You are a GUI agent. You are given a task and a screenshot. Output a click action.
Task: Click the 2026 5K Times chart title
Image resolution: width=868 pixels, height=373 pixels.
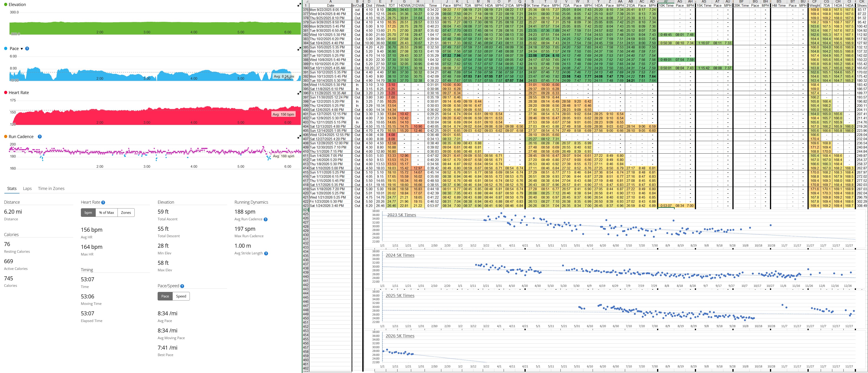[400, 336]
